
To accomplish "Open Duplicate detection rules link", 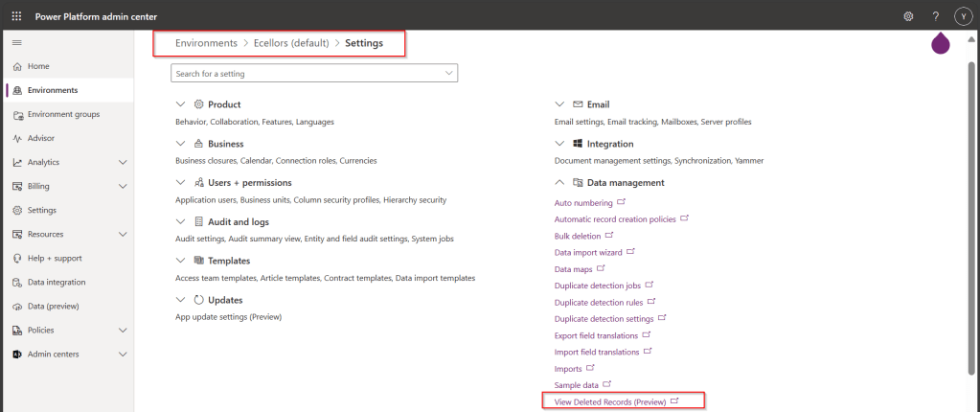I will (596, 302).
